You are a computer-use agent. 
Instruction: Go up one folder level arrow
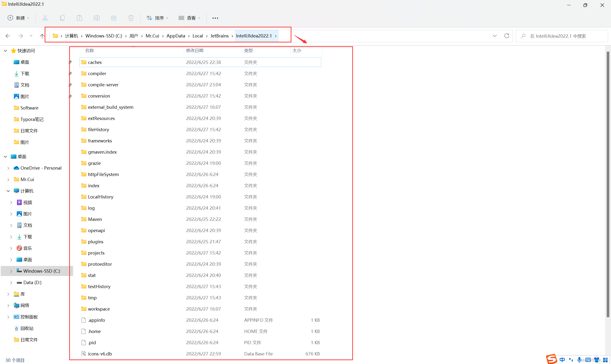[42, 36]
